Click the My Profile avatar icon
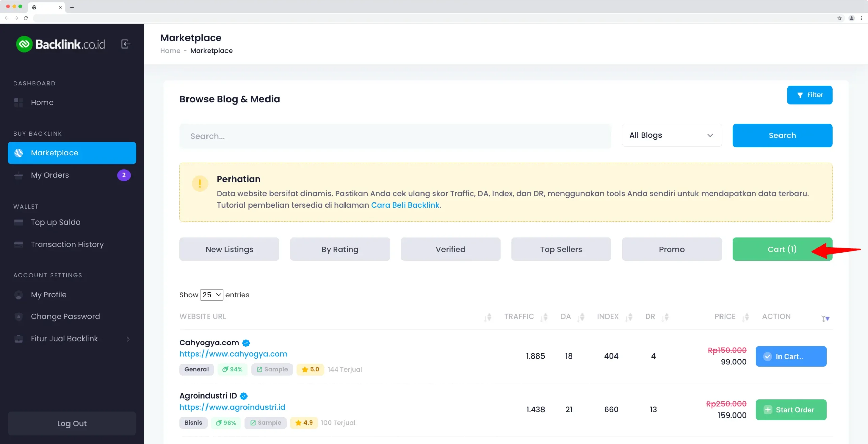Viewport: 868px width, 444px height. (19, 295)
